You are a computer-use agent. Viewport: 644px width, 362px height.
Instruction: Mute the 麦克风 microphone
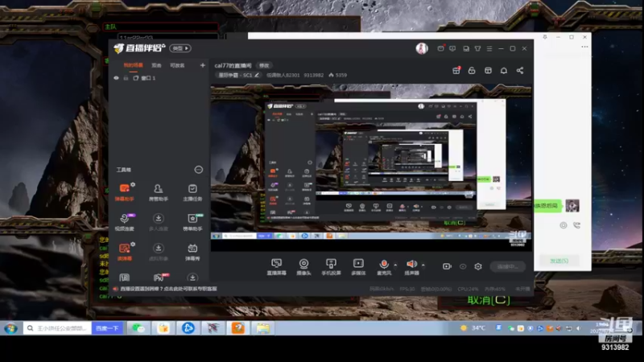pos(384,267)
